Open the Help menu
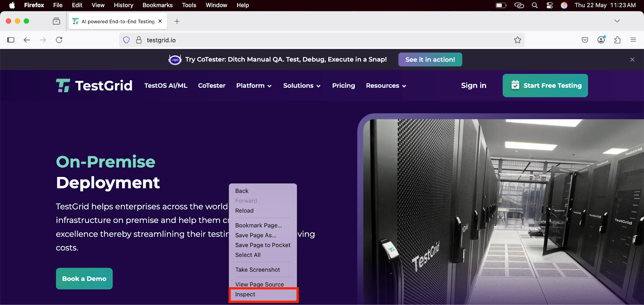The height and width of the screenshot is (305, 644). [243, 5]
